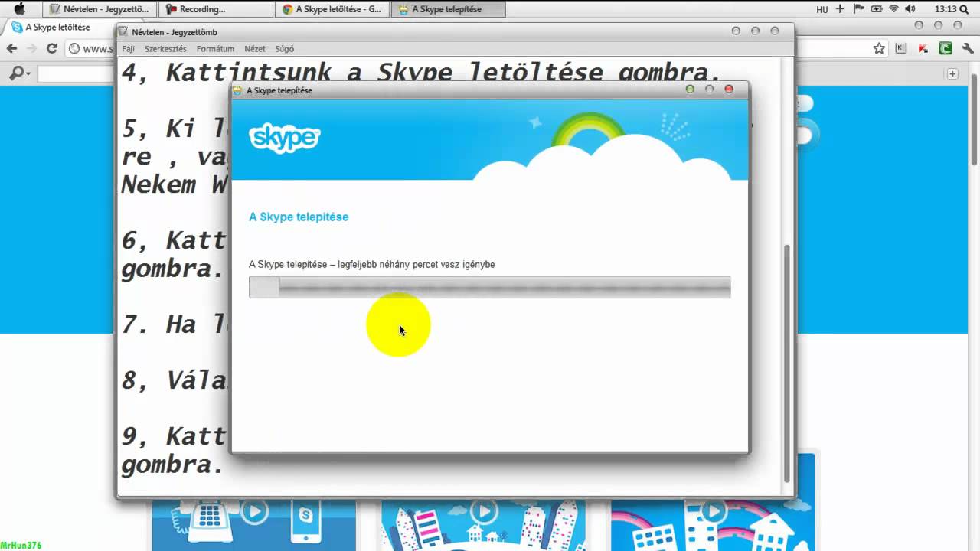Open the red Kaspersky extension icon
Viewport: 980px width, 551px height.
pyautogui.click(x=924, y=48)
